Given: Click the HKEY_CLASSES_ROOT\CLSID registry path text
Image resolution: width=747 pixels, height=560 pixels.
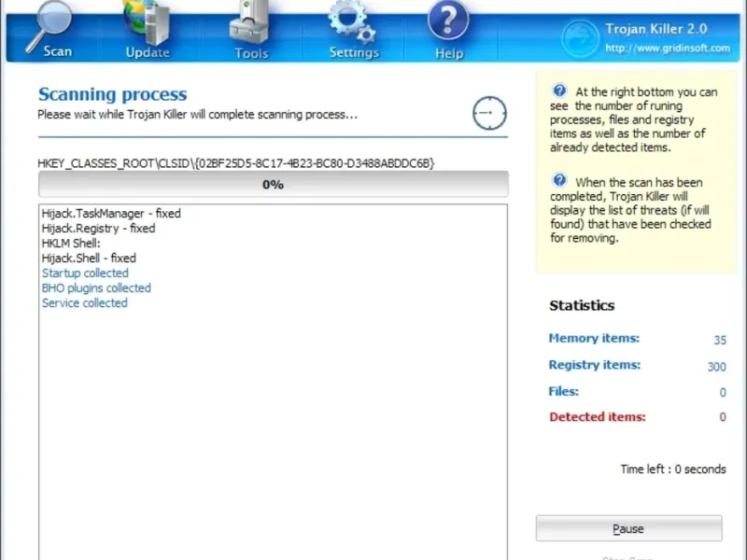Looking at the screenshot, I should tap(236, 163).
